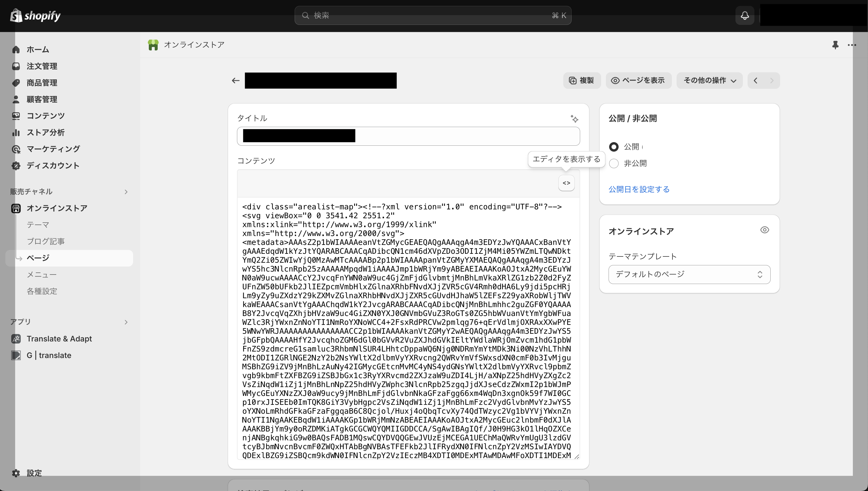Click the person icon beside 顧客管理

(16, 99)
